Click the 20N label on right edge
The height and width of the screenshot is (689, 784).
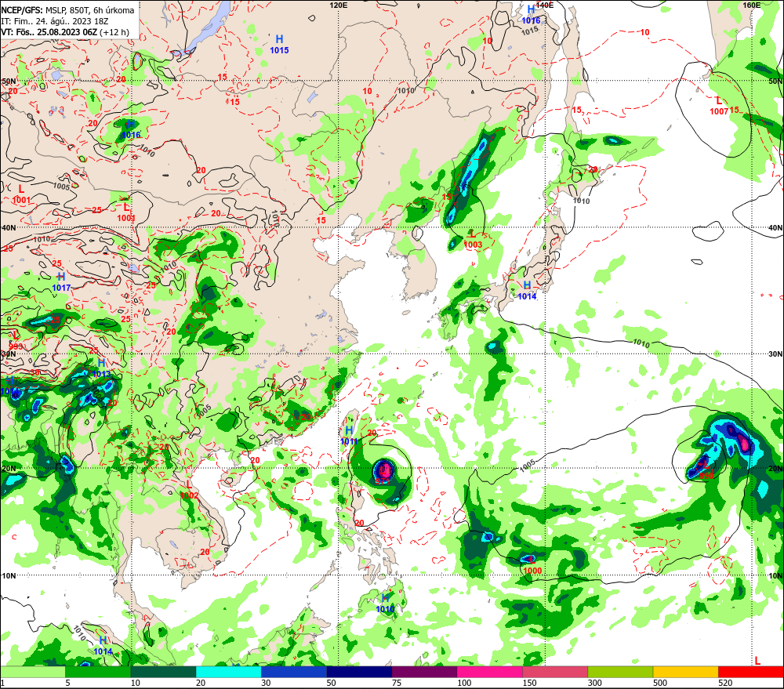tap(775, 469)
